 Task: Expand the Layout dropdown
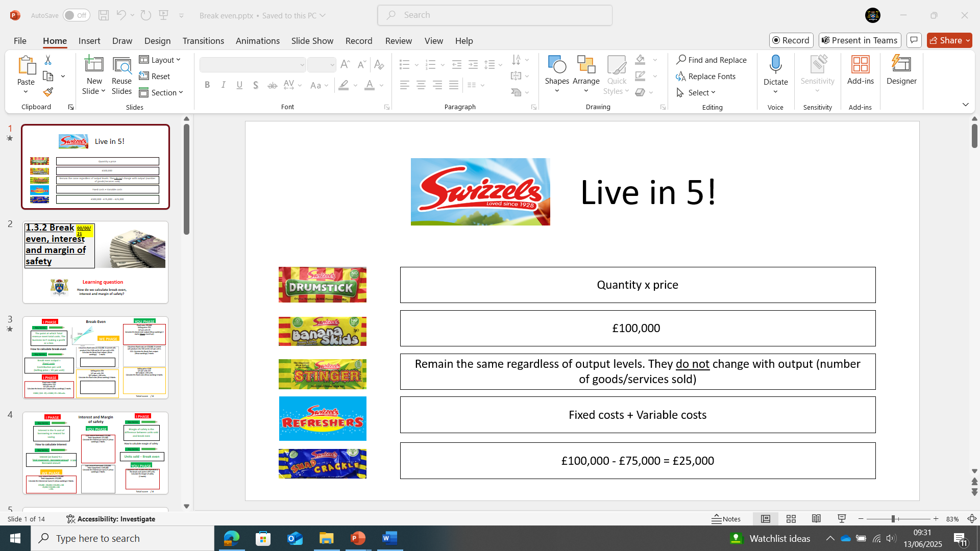160,60
